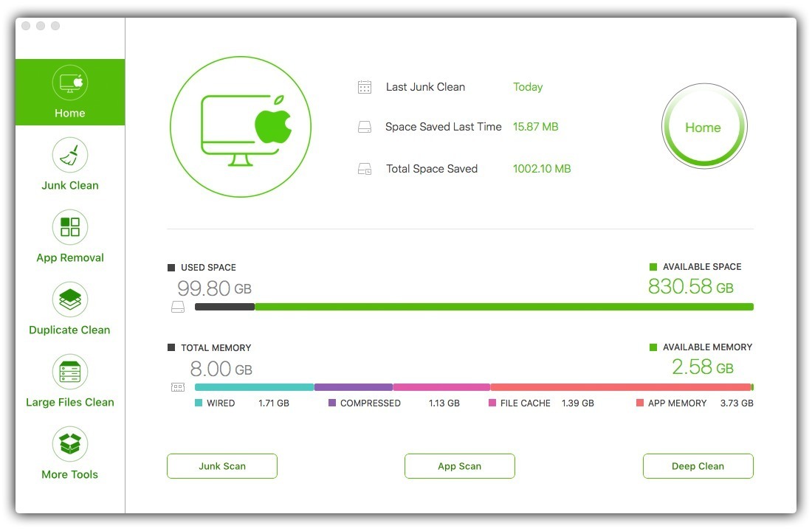The height and width of the screenshot is (531, 812).
Task: Click green AVAILABLE MEMORY legend square
Action: (x=653, y=347)
